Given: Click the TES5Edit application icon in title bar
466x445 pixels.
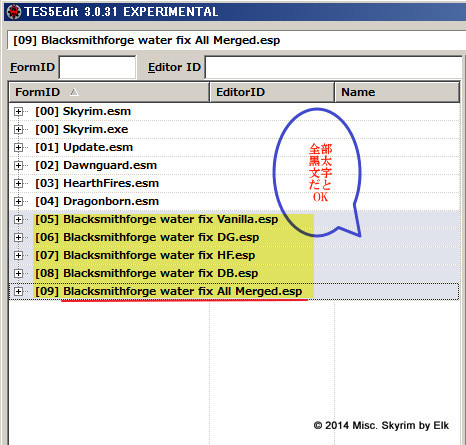Looking at the screenshot, I should (13, 12).
